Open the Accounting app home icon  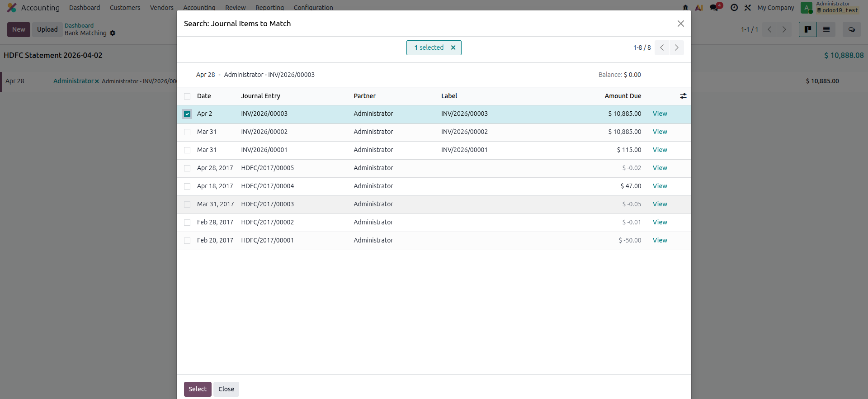12,8
